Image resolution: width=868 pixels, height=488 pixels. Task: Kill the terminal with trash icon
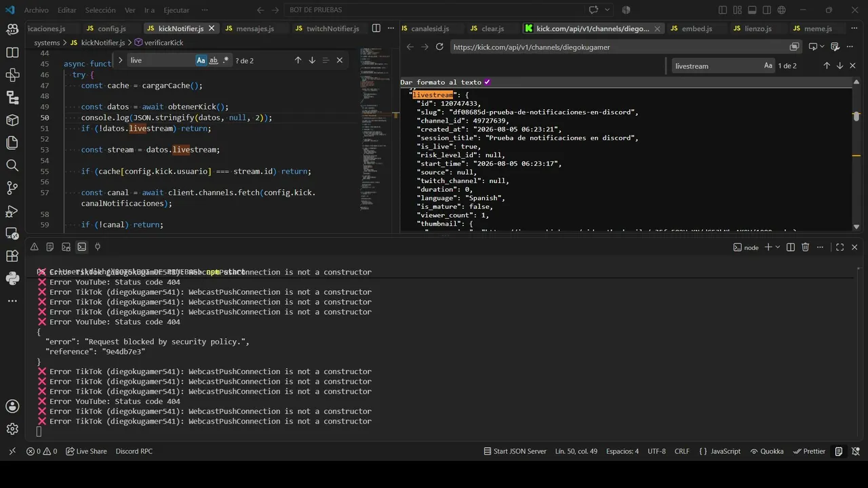coord(806,247)
